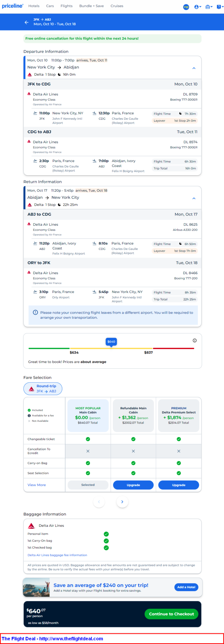The height and width of the screenshot is (644, 224).
Task: Open the user account dropdown
Action: pos(198,7)
